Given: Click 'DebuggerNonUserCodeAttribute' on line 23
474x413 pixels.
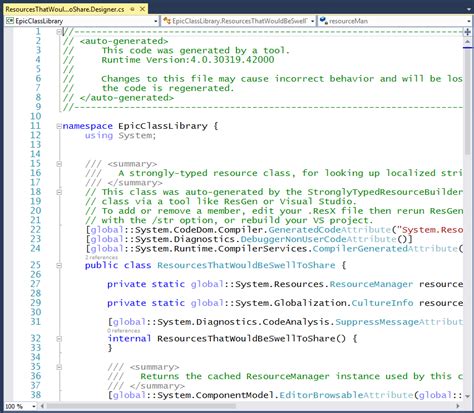Looking at the screenshot, I should pyautogui.click(x=318, y=239).
